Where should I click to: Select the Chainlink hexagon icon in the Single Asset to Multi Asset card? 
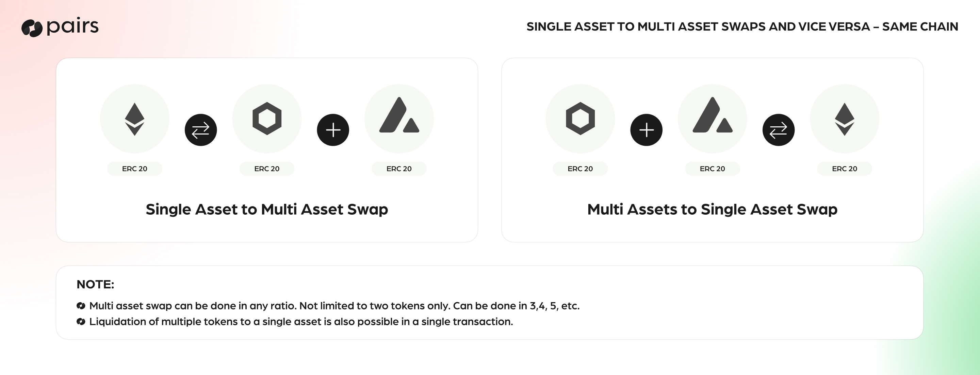[267, 119]
